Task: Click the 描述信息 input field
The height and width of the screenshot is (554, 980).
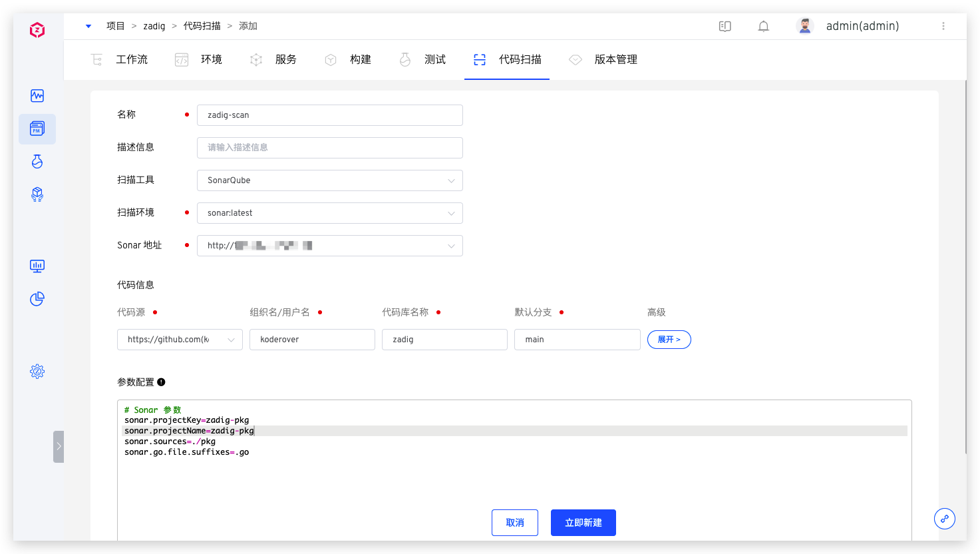Action: 329,148
